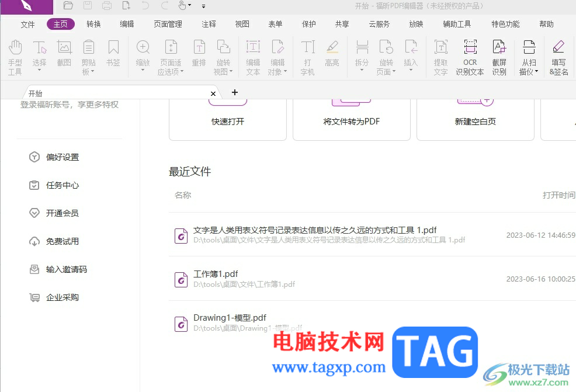Close the 开始 document tab
Image resolution: width=576 pixels, height=392 pixels.
[x=213, y=93]
